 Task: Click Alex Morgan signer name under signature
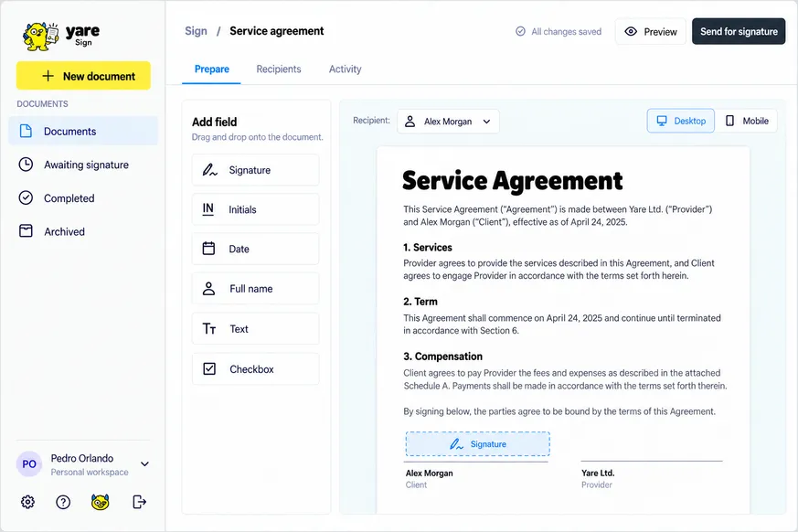tap(429, 473)
